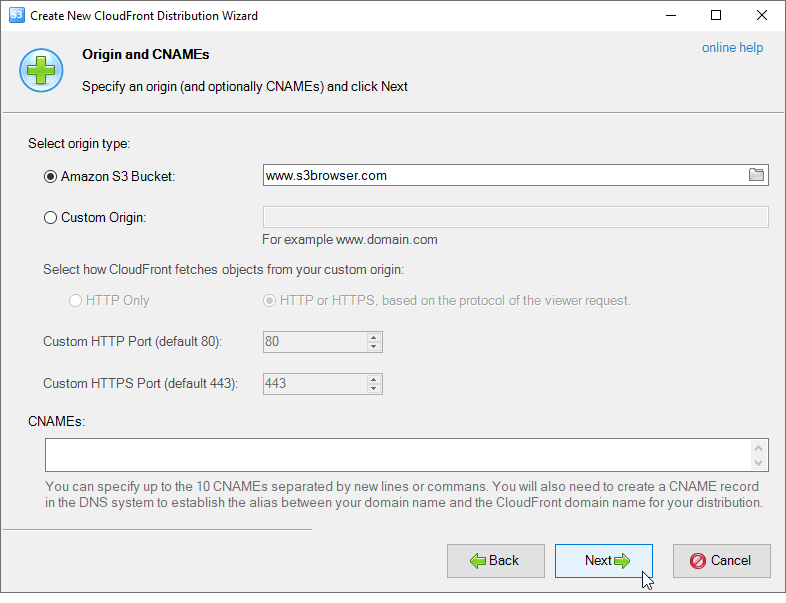Decrease Custom HTTPS Port with down arrow
Viewport: 786px width, 603px height.
tap(373, 388)
